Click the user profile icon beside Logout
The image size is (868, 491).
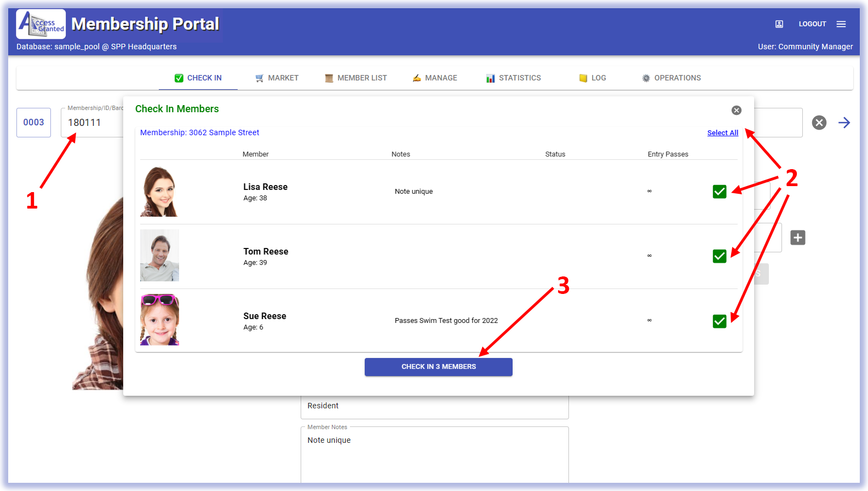[x=779, y=24]
